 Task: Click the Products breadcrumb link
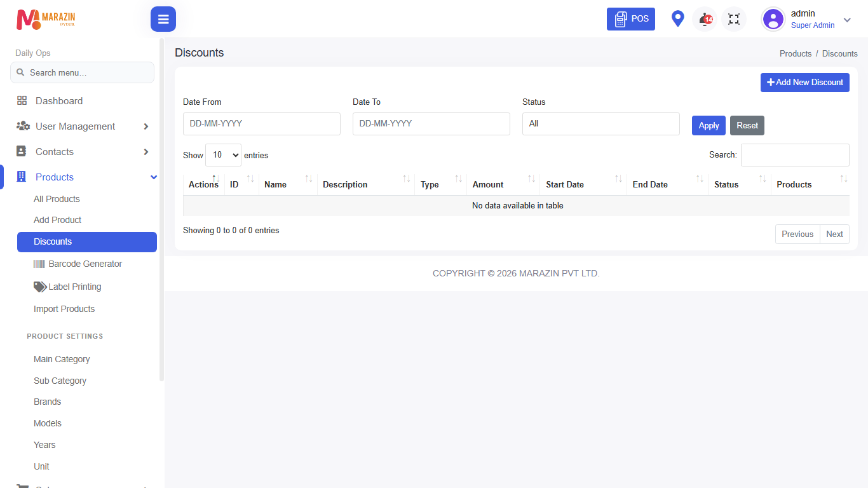click(x=796, y=53)
